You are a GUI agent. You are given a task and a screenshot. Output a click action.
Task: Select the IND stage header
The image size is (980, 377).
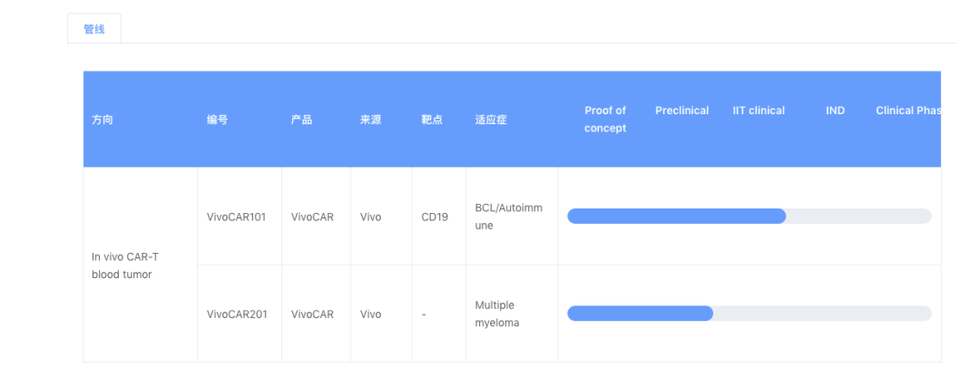coord(835,111)
